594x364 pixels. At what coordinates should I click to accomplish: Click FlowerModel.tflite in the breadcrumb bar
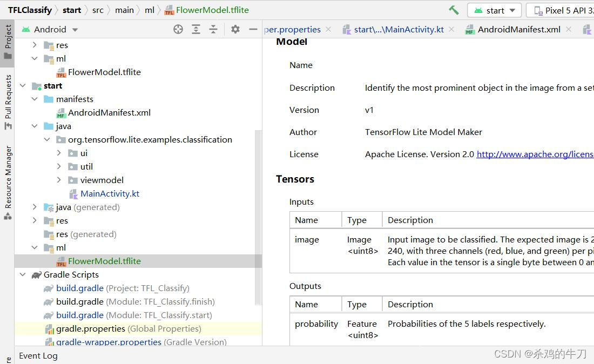click(x=207, y=10)
